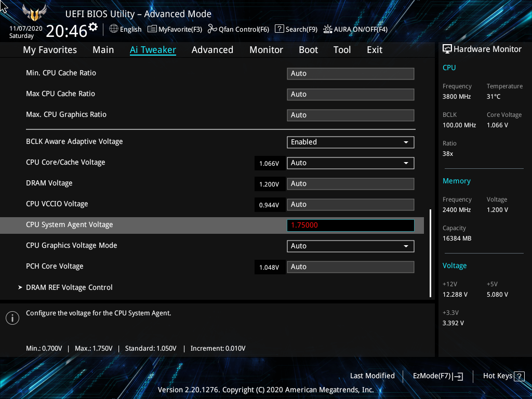Select DRAM Voltage label
The image size is (532, 399).
click(x=49, y=183)
